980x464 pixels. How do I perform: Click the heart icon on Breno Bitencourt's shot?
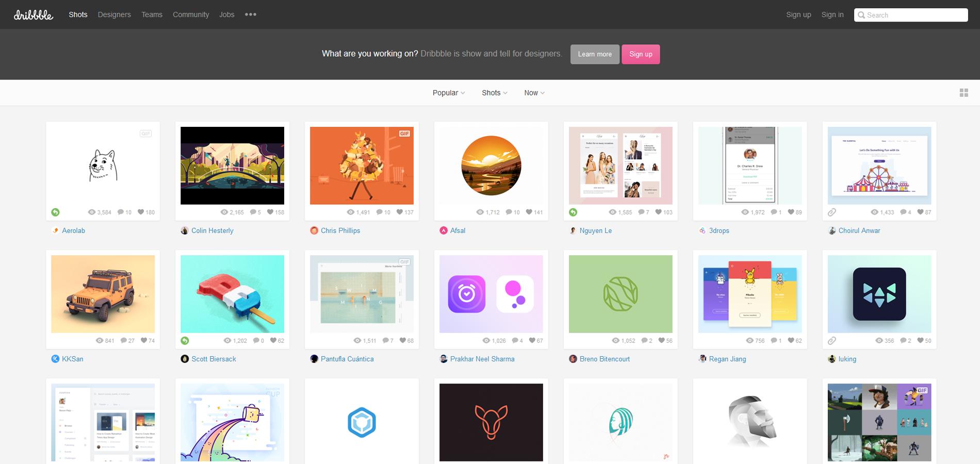click(x=661, y=340)
